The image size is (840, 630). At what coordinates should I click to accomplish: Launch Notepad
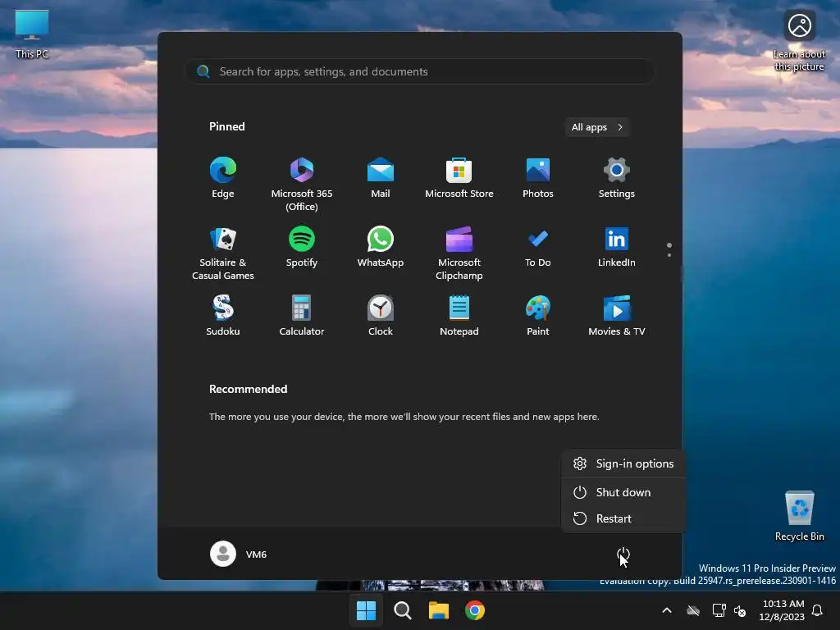coord(459,316)
